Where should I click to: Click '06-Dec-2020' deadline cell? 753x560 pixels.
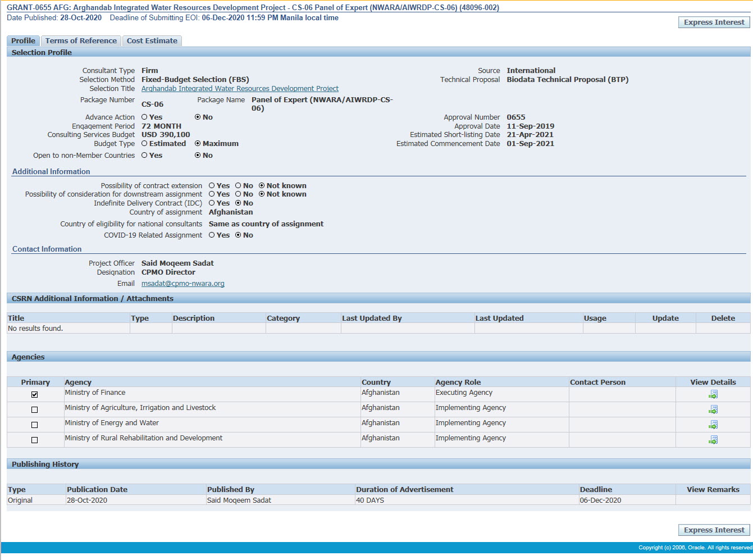tap(601, 500)
